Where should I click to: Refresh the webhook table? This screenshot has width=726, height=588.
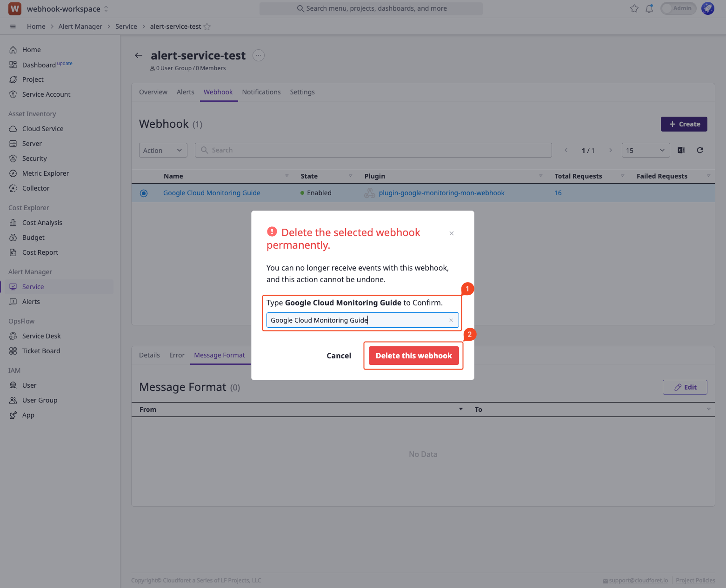point(700,150)
